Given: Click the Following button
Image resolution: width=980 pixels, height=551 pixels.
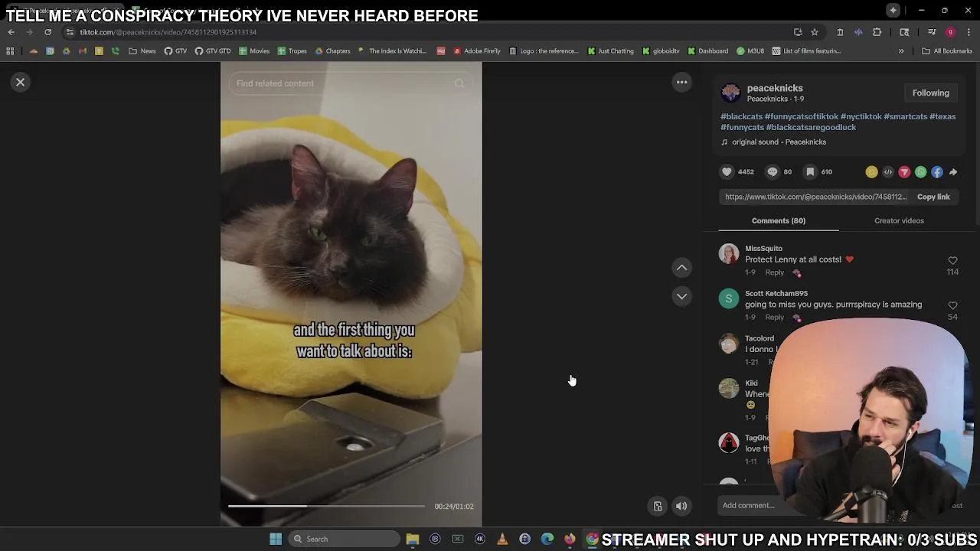Looking at the screenshot, I should coord(930,93).
